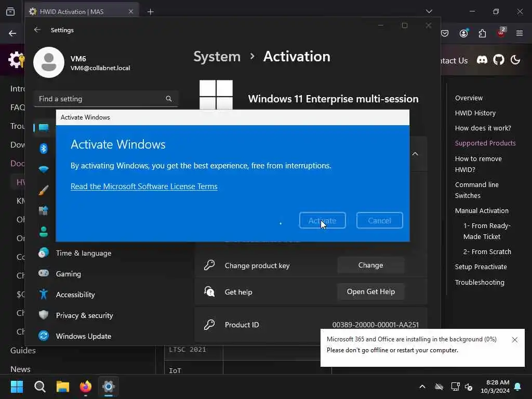Viewport: 532px width, 399px height.
Task: Collapse activation state section chevron
Action: (415, 154)
